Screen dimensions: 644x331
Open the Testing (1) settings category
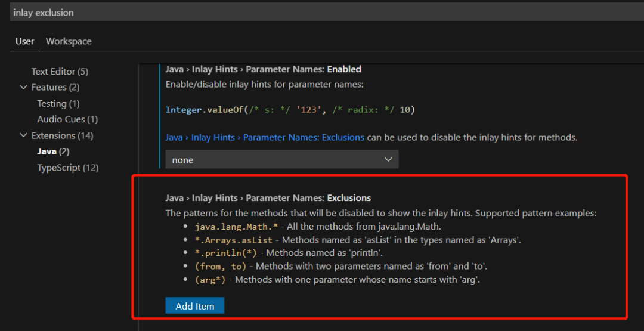point(58,104)
